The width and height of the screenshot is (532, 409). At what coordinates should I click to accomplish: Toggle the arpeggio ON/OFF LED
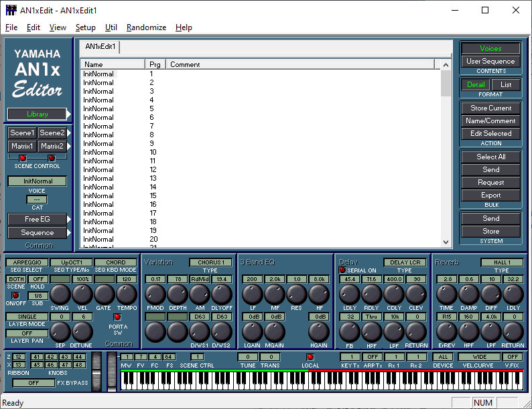[15, 295]
